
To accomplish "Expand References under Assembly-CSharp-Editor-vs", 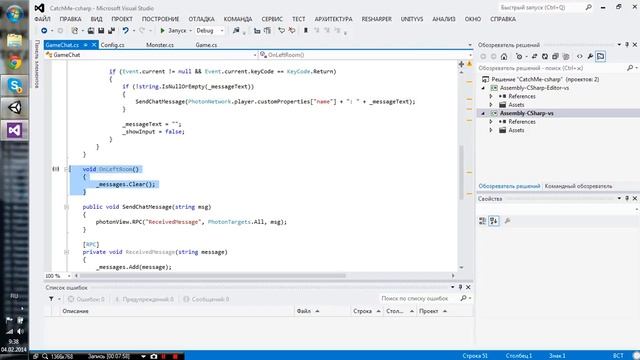I will click(491, 96).
